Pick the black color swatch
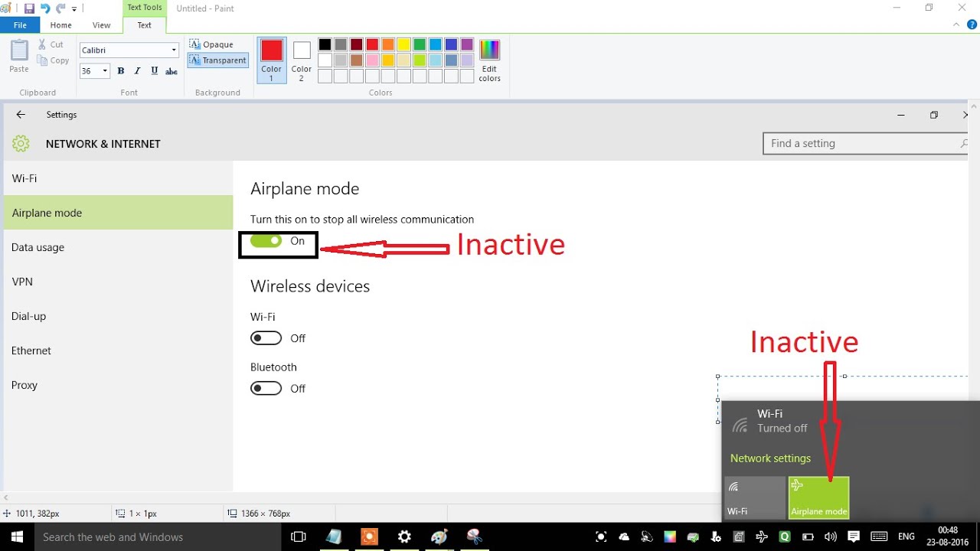 325,44
